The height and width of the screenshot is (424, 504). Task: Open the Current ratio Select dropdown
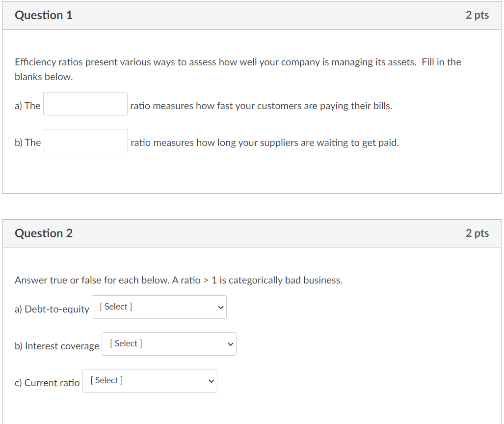tap(150, 381)
